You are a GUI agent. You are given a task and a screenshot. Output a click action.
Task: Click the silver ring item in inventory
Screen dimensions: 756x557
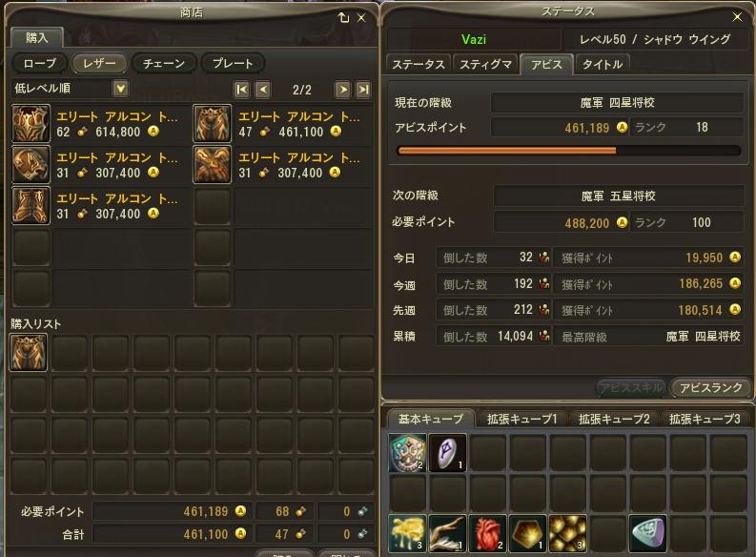pyautogui.click(x=648, y=533)
